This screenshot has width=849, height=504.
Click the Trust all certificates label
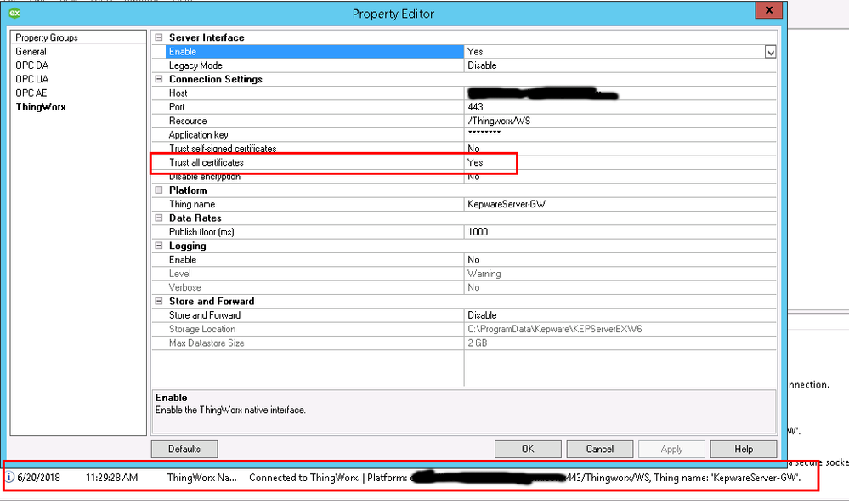coord(207,162)
